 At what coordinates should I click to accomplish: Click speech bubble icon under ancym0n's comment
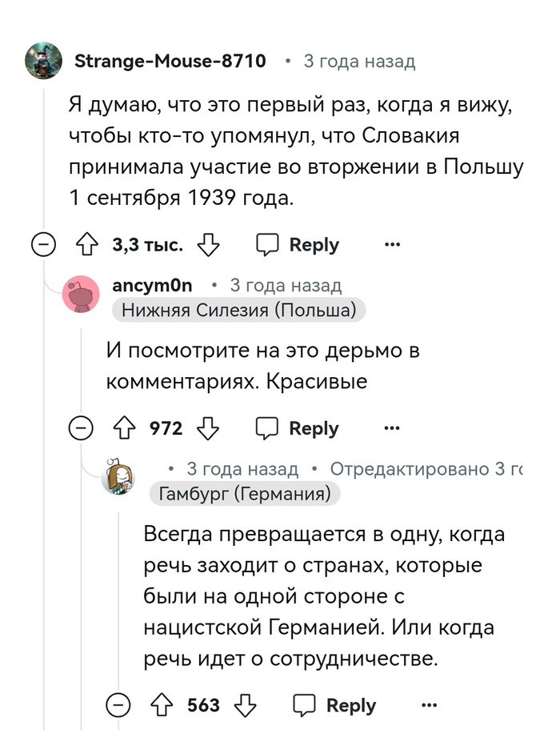(267, 429)
